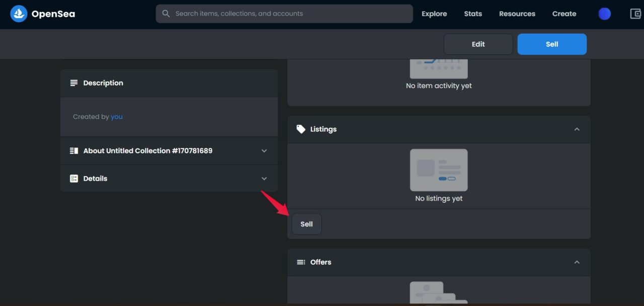Screen dimensions: 644x306
Task: Click the Listings tag icon
Action: 301,129
